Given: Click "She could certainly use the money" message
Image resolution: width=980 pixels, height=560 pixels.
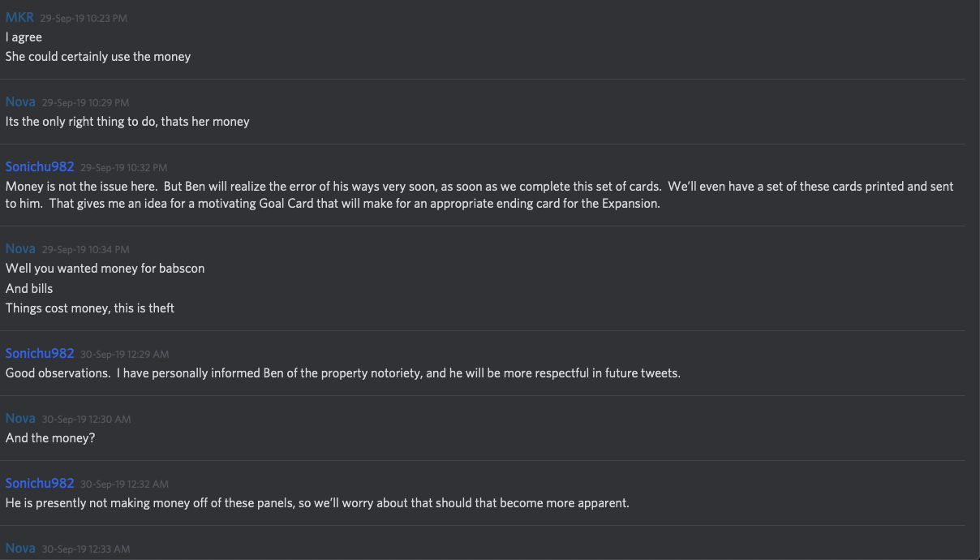Looking at the screenshot, I should click(x=97, y=57).
